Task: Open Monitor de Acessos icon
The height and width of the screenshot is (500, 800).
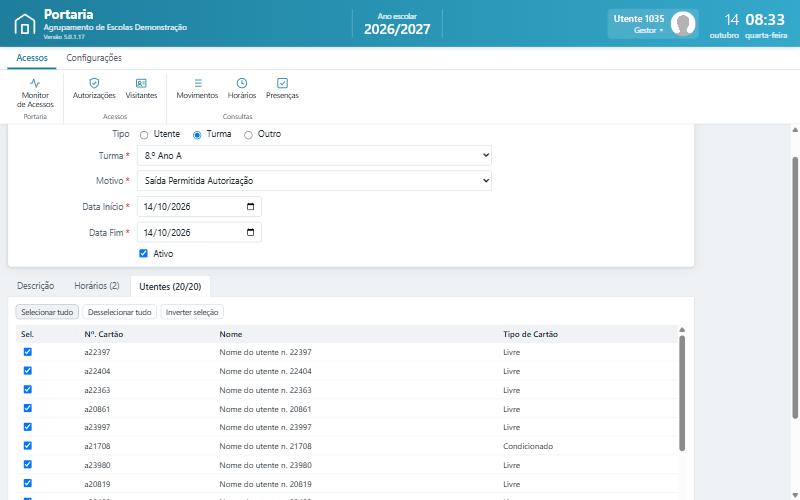Action: (35, 83)
